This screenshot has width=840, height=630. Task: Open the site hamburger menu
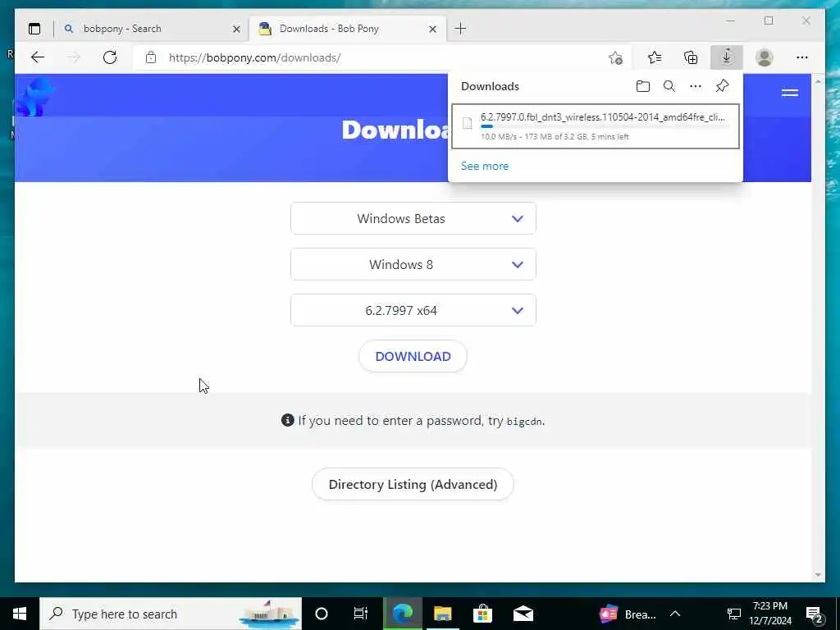tap(790, 94)
